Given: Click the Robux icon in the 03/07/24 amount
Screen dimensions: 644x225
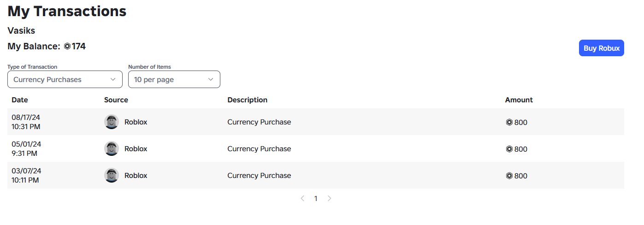Looking at the screenshot, I should point(509,176).
